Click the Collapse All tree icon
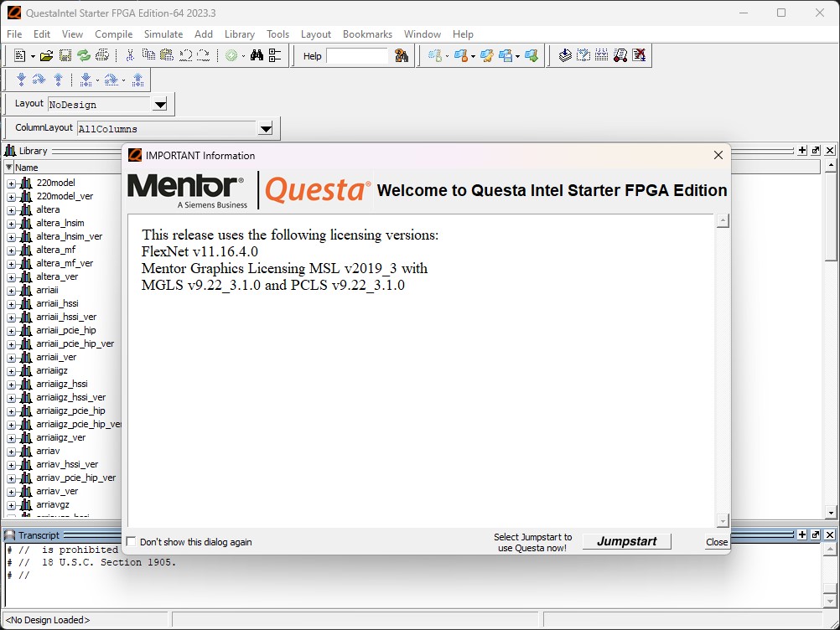The image size is (840, 630). pyautogui.click(x=275, y=55)
